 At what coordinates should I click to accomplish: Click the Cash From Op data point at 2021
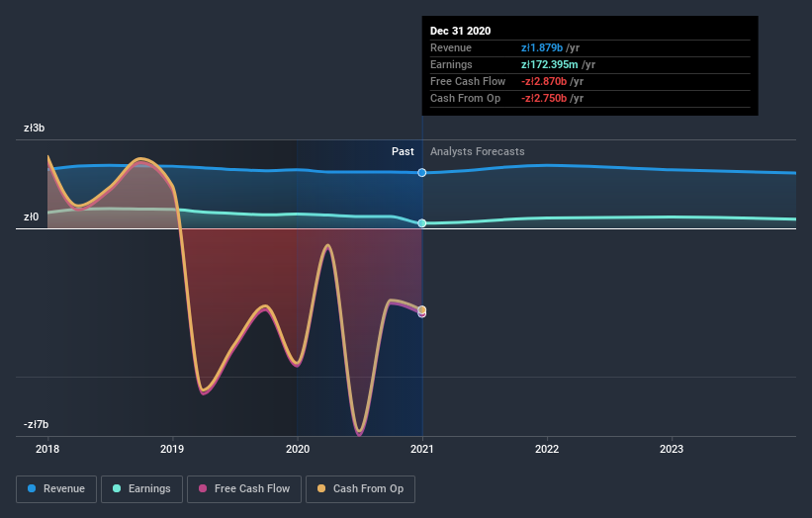422,310
